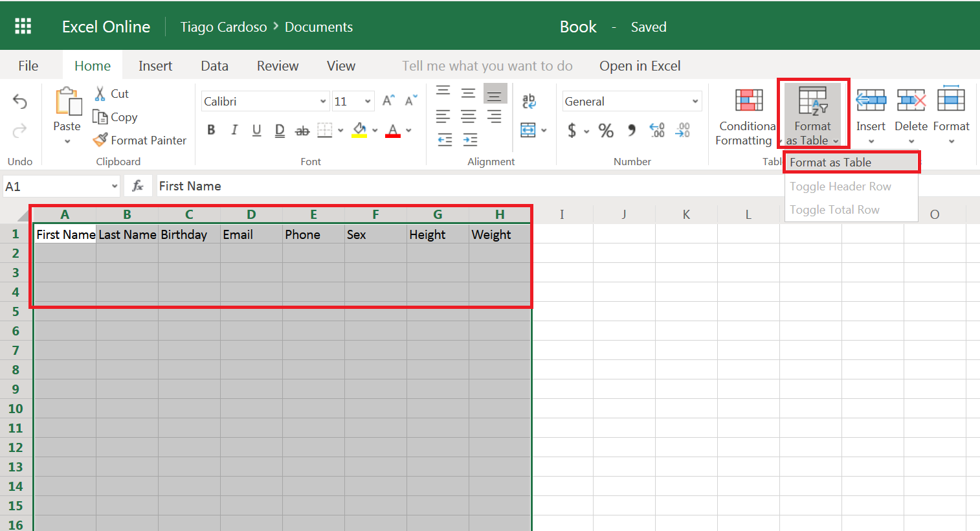Click the Wrap Text icon
This screenshot has height=531, width=980.
529,101
